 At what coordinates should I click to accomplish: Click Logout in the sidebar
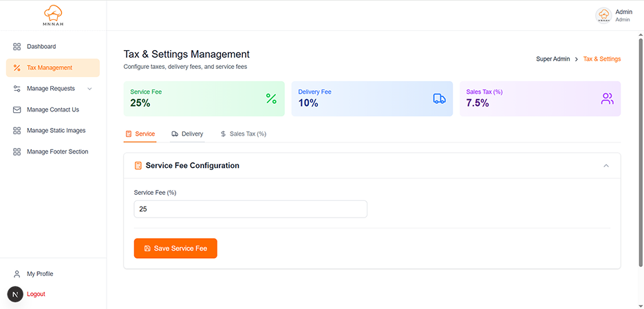[x=36, y=294]
